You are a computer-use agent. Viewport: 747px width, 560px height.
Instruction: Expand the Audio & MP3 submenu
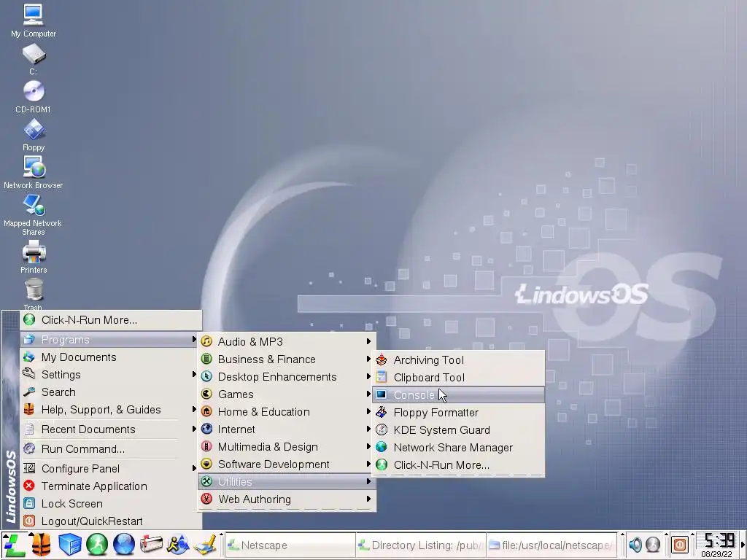[287, 342]
